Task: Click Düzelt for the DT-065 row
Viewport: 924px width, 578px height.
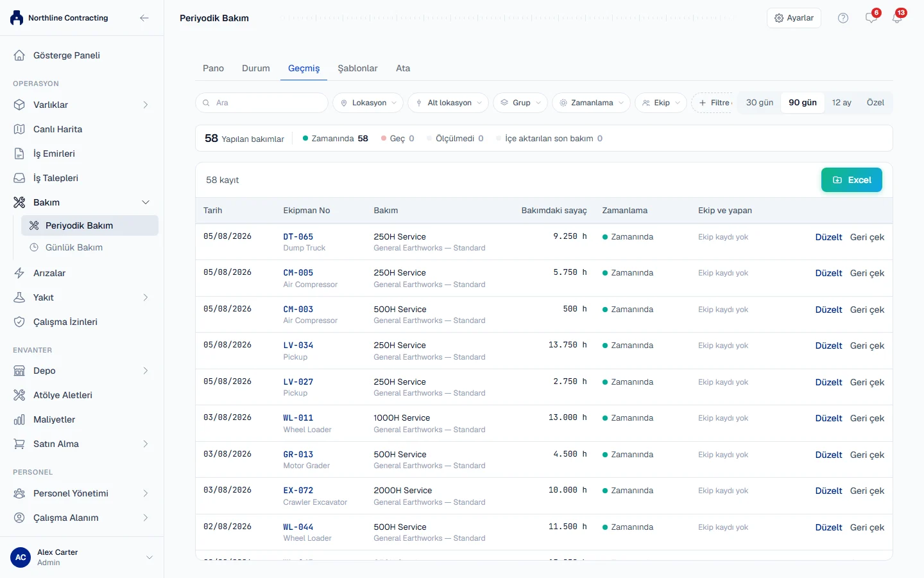Action: click(x=828, y=237)
